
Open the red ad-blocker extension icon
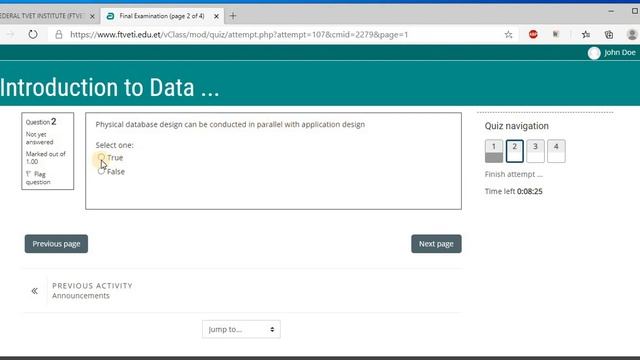tap(533, 35)
